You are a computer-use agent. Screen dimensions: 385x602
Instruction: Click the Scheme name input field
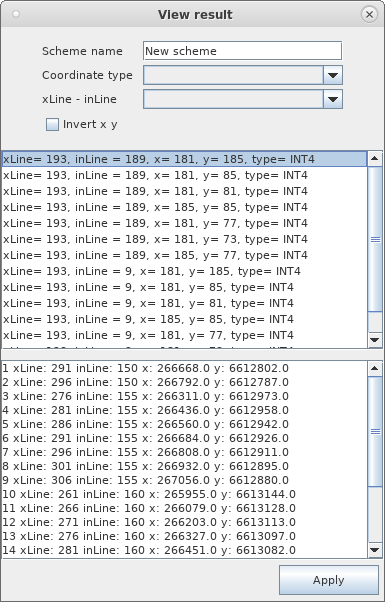242,51
